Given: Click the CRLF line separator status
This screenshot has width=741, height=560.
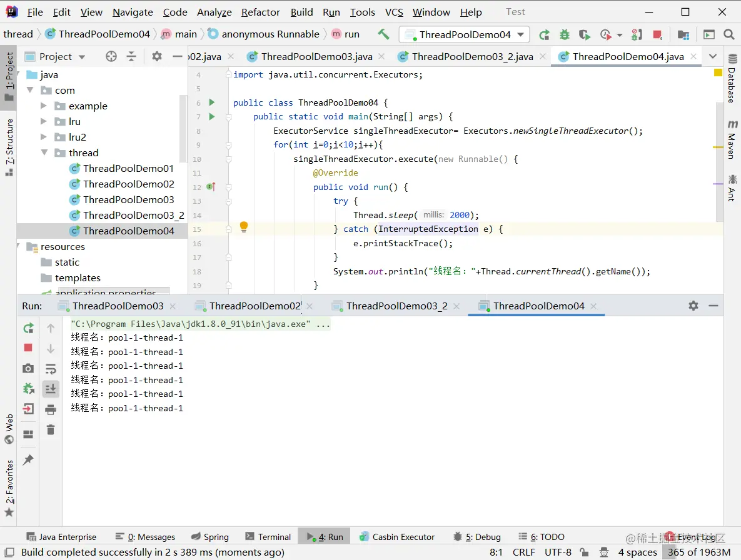Looking at the screenshot, I should tap(523, 552).
